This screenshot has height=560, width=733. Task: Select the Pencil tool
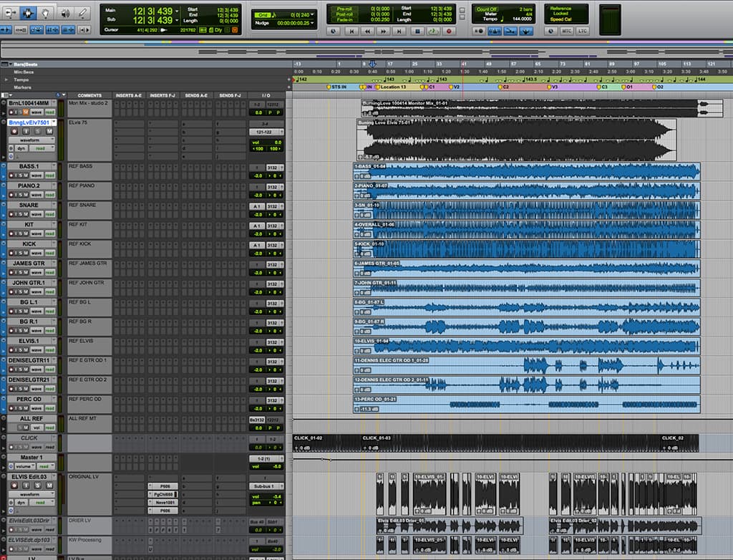(x=83, y=13)
